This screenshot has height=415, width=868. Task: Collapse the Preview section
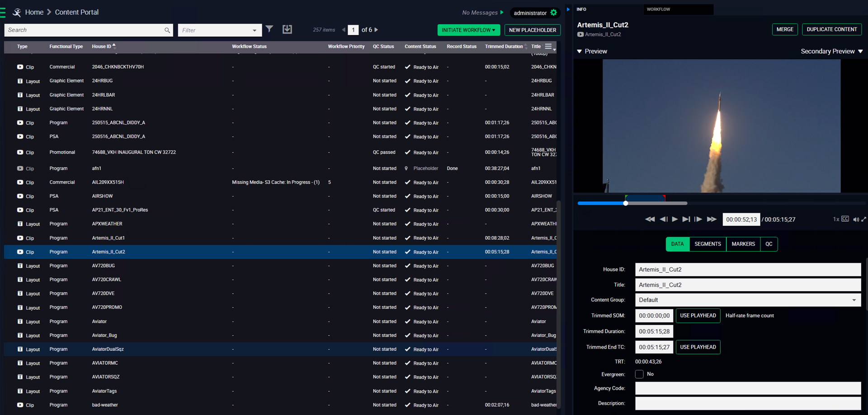point(580,51)
